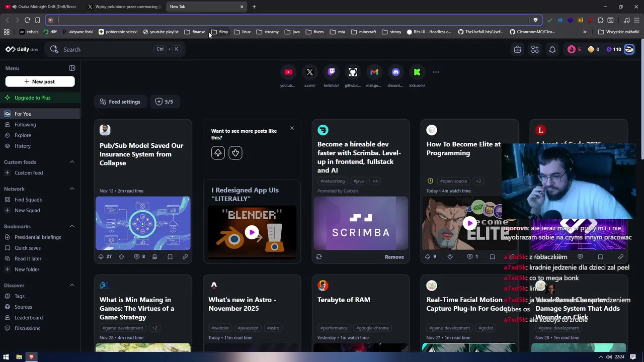Open the browser extensions puzzle icon

600,20
